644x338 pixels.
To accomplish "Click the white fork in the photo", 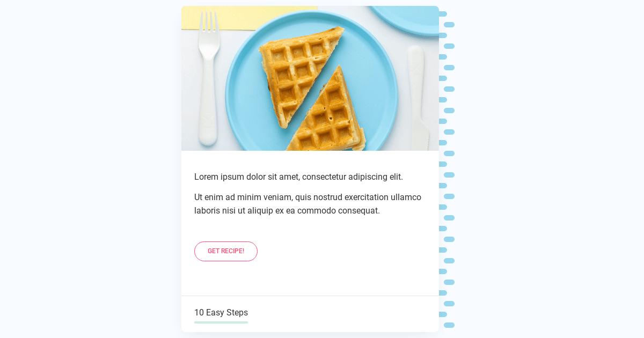I will tap(208, 78).
